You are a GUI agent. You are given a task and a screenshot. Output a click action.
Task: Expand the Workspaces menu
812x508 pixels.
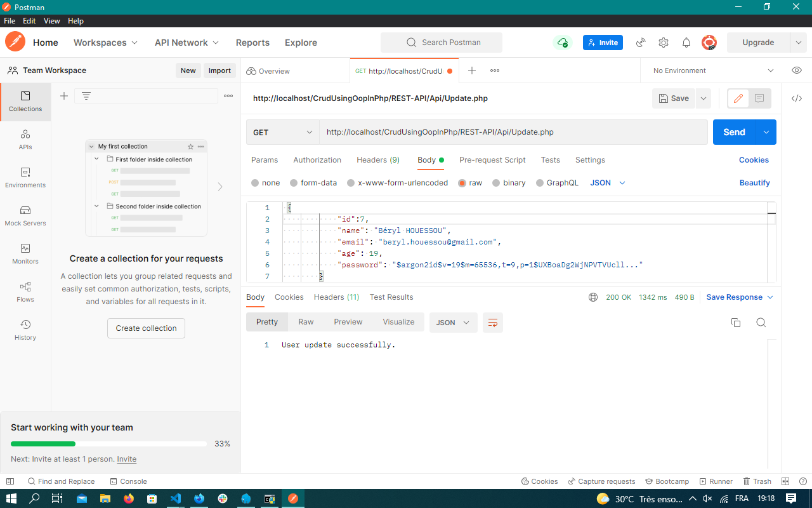coord(105,43)
